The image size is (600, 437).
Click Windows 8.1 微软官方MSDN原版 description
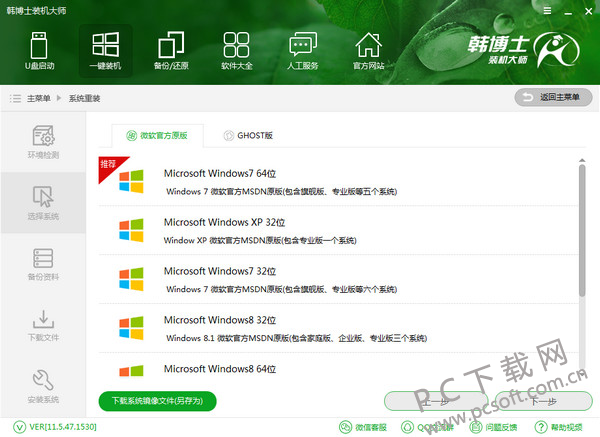(x=297, y=338)
